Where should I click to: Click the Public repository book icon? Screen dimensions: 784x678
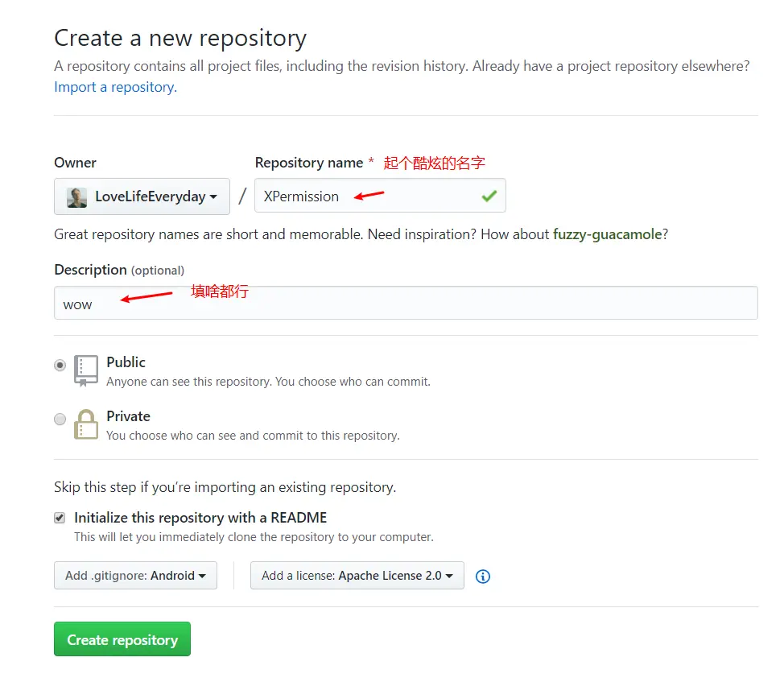point(86,370)
